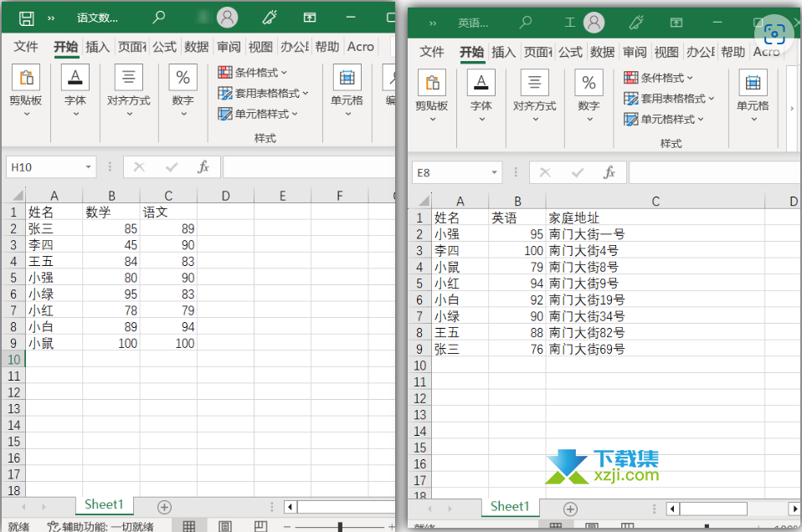This screenshot has width=802, height=532.
Task: Open the 审阅 tab in right workbook
Action: (635, 51)
